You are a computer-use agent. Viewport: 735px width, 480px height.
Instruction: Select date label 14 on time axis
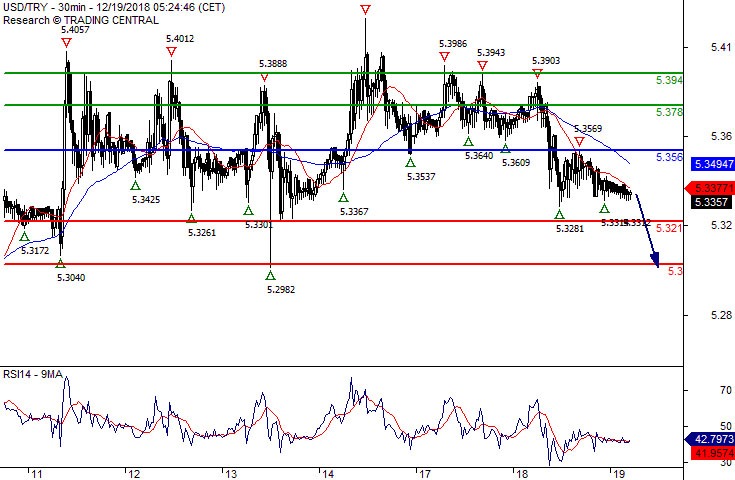[x=328, y=474]
